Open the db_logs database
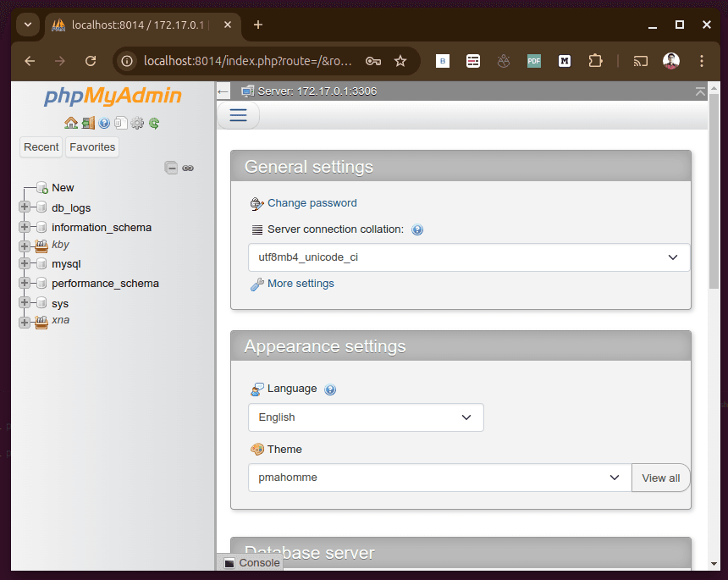The height and width of the screenshot is (580, 728). (71, 208)
